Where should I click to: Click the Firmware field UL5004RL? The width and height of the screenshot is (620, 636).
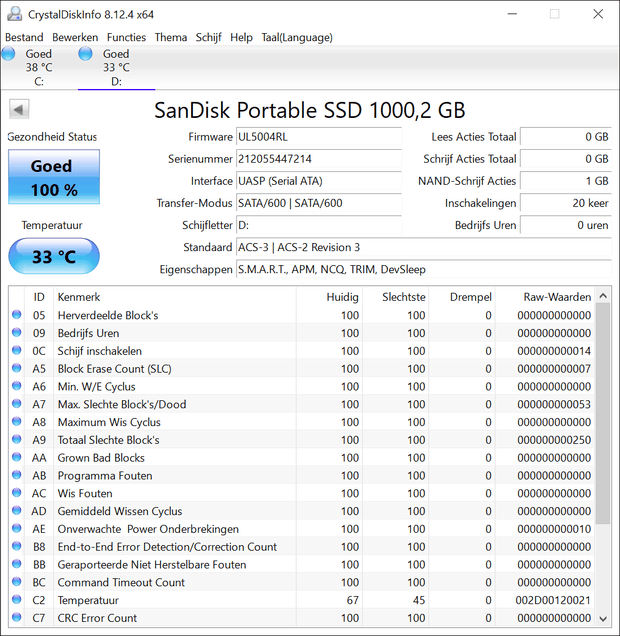coord(319,137)
